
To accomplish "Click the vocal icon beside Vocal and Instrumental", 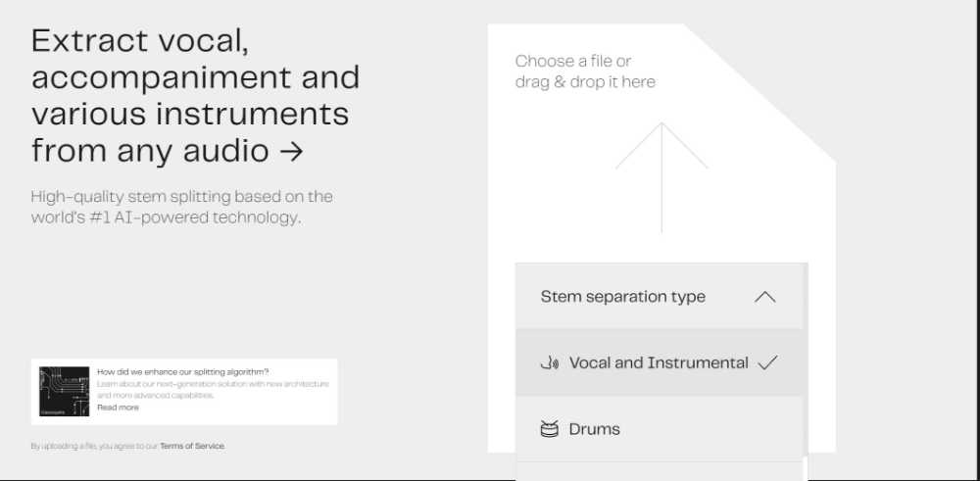I will click(x=550, y=363).
